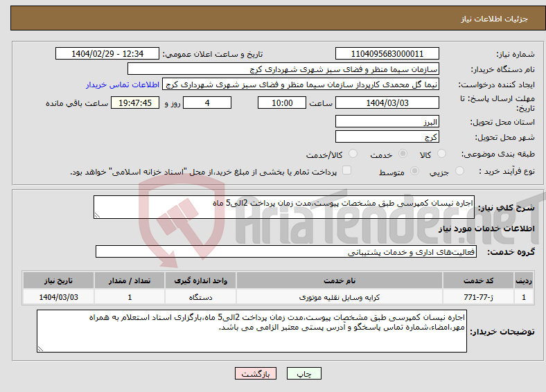Image resolution: width=546 pixels, height=392 pixels.
Task: Click the توضیحات خریدار text area
Action: pyautogui.click(x=252, y=331)
